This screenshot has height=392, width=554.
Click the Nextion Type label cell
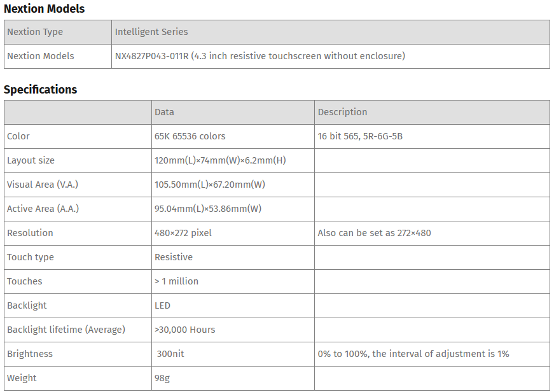coord(35,32)
